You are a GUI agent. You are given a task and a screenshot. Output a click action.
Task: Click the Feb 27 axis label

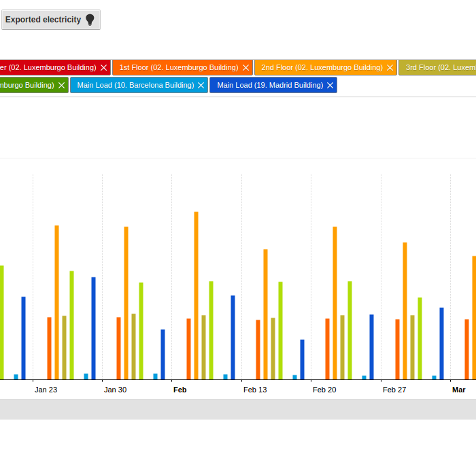(394, 390)
